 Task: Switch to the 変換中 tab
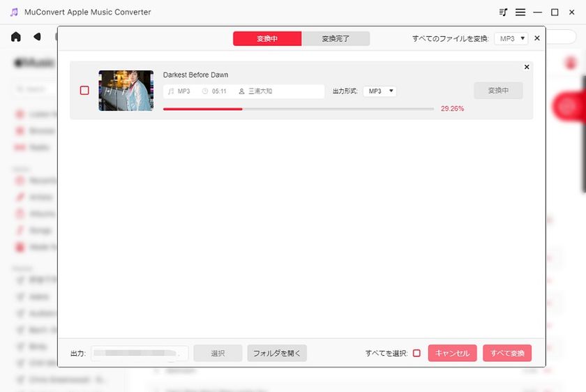(x=267, y=38)
